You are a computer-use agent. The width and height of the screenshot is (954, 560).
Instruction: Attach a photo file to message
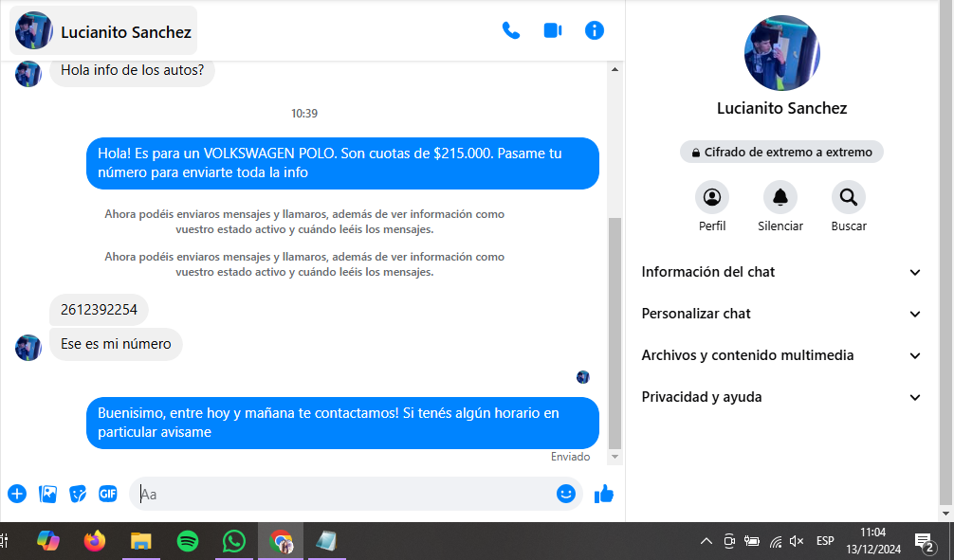tap(47, 494)
